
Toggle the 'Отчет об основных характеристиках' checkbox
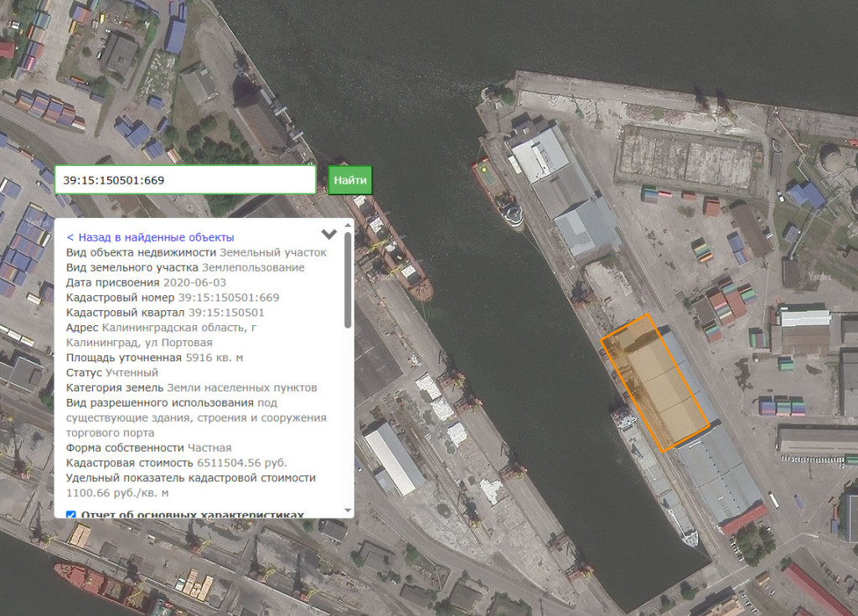[70, 515]
